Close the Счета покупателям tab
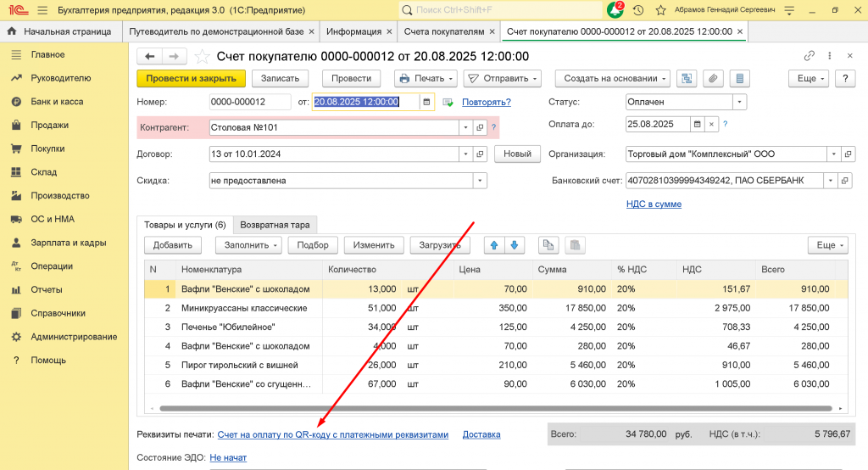868x470 pixels. (492, 31)
